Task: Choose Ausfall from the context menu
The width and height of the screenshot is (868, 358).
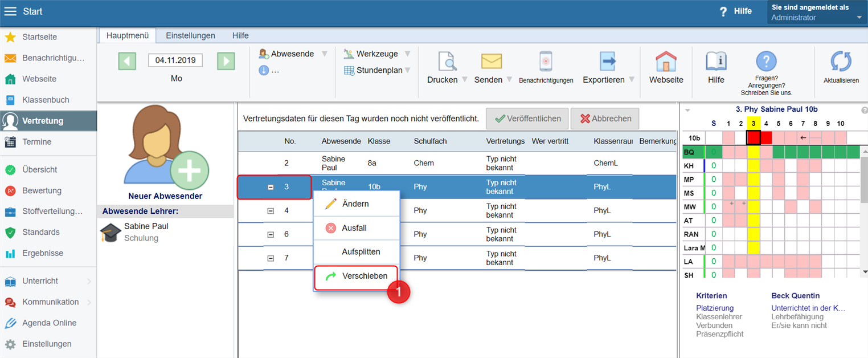Action: pyautogui.click(x=357, y=228)
